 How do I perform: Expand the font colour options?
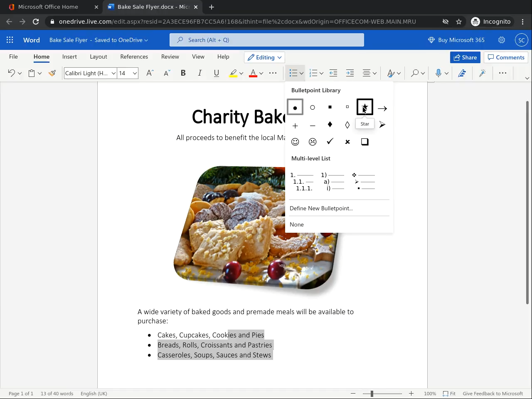click(x=261, y=73)
